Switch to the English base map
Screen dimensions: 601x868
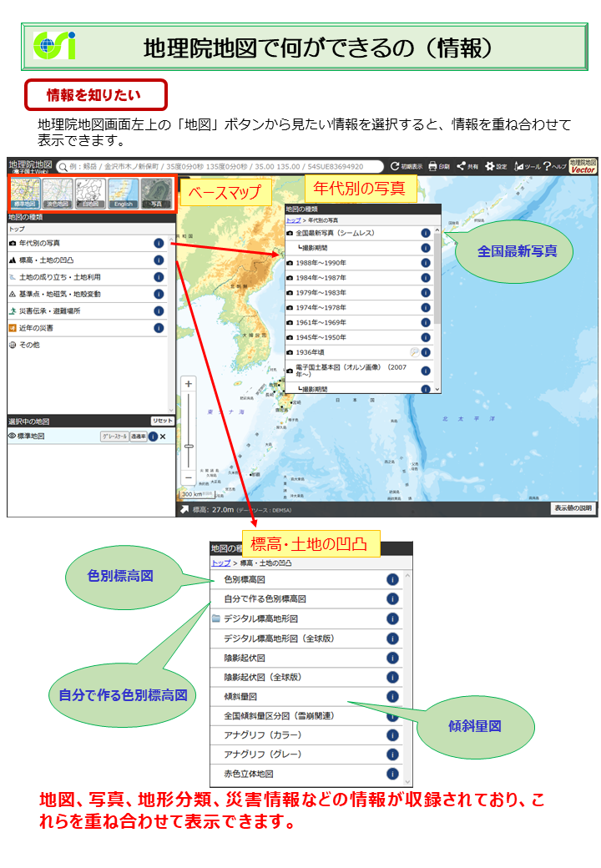tap(123, 193)
